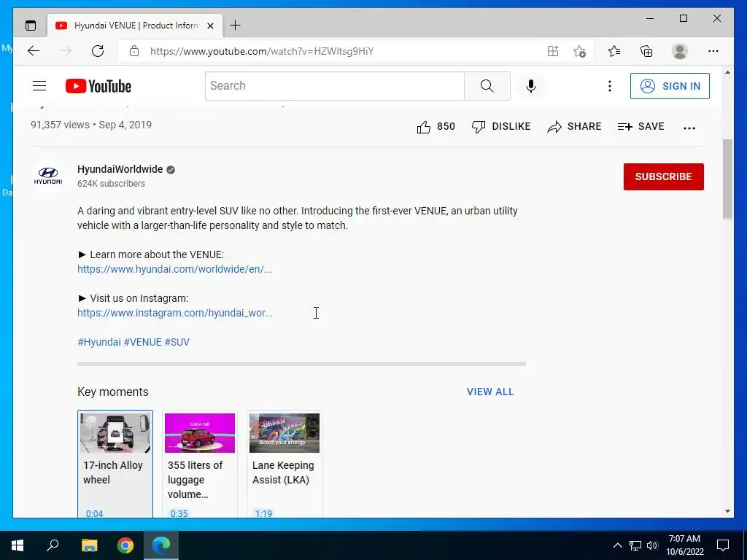Click the taskbar clock and date

pyautogui.click(x=684, y=545)
